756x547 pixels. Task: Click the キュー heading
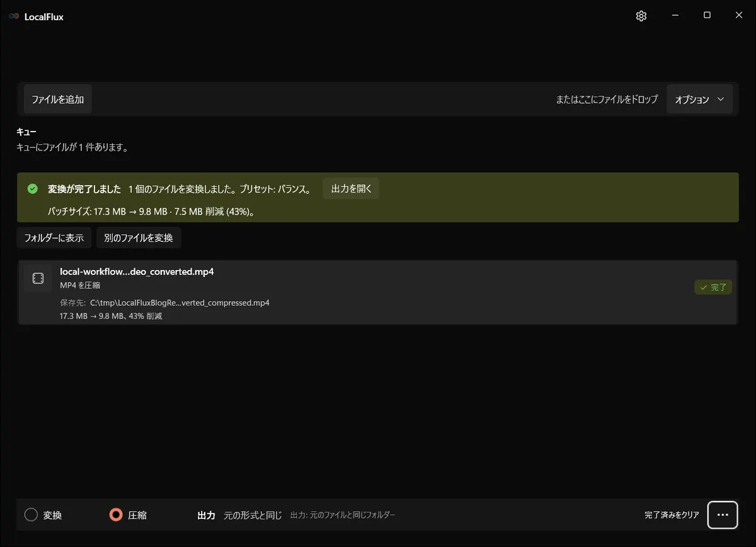(x=26, y=132)
